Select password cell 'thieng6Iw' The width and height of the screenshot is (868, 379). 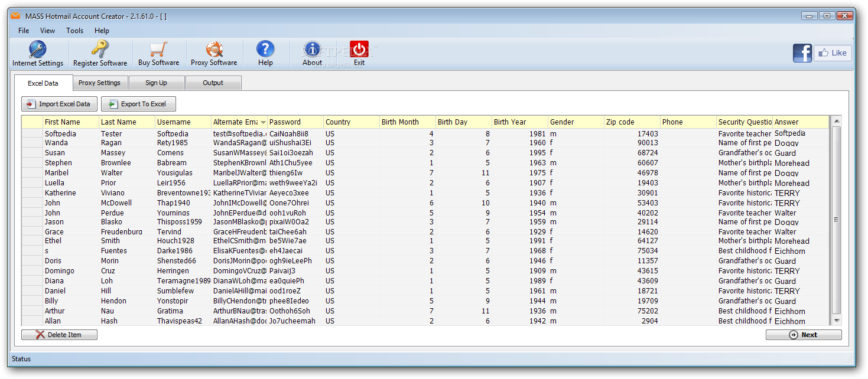pos(295,173)
